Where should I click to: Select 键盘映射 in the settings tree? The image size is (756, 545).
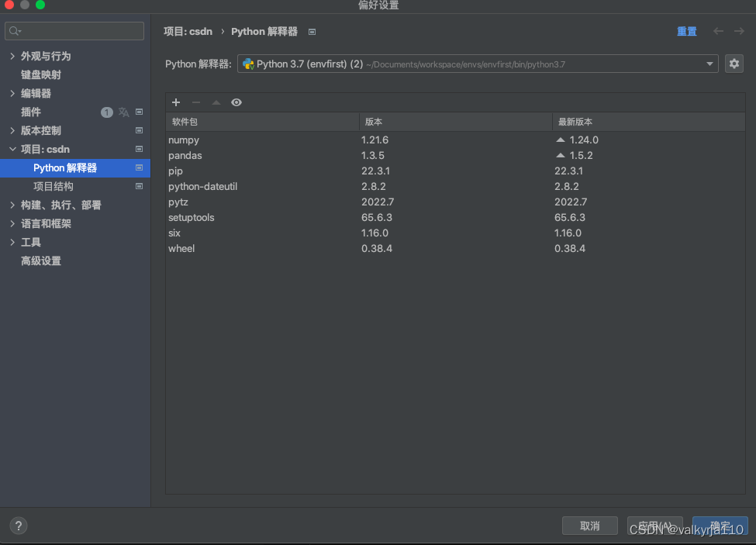(x=41, y=74)
